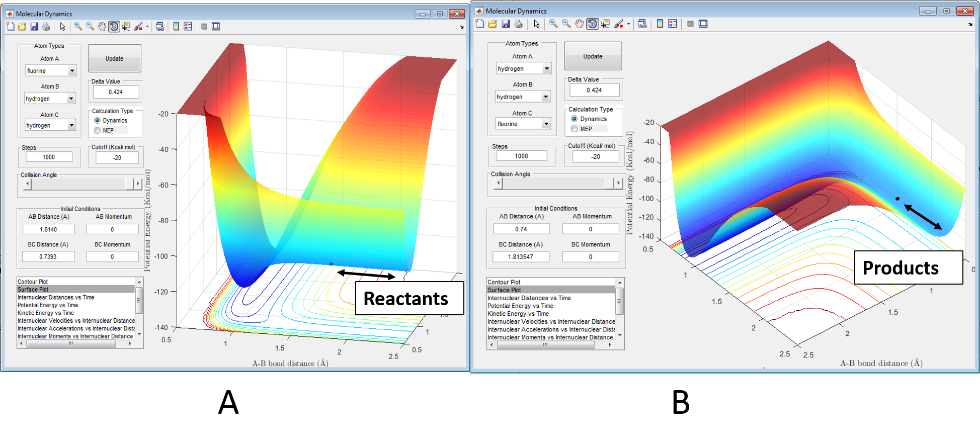Select MEP calculation type in left window

point(98,130)
